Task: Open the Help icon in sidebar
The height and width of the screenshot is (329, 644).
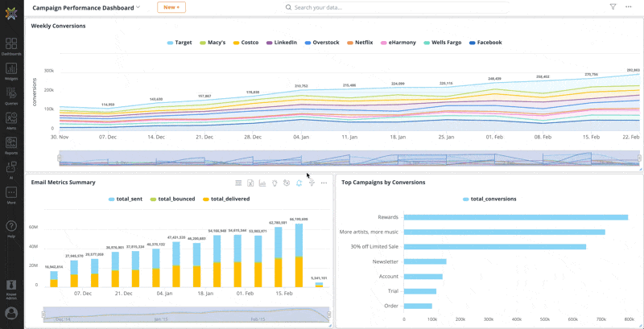Action: 11,229
